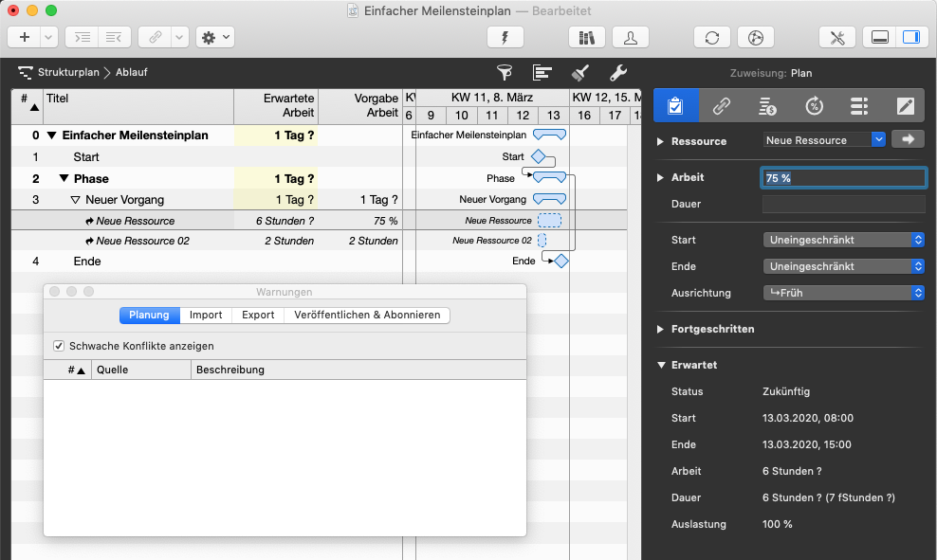Click the wrench settings icon
The width and height of the screenshot is (937, 560).
tap(617, 72)
